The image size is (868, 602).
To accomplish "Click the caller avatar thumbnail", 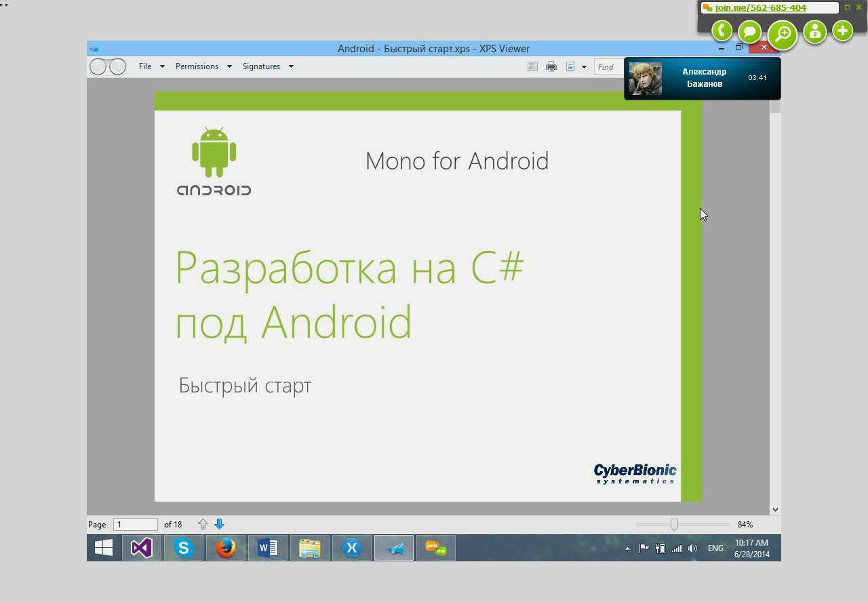I will 646,79.
